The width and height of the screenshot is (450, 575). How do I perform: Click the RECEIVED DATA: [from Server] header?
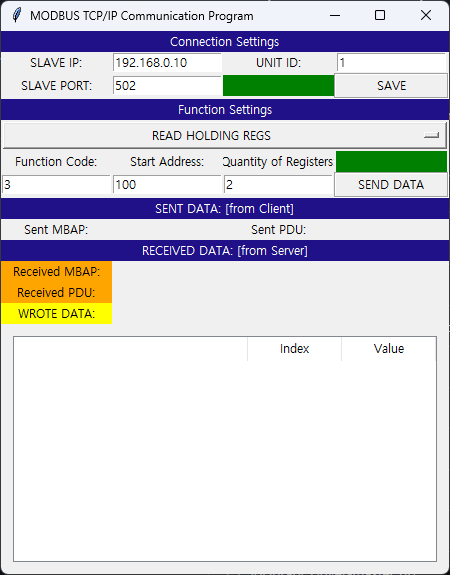click(x=225, y=251)
